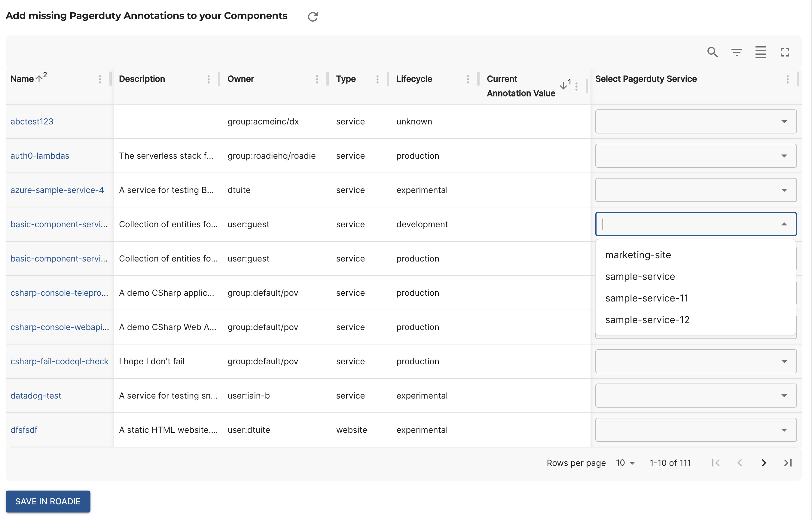Viewport: 812px width, 520px height.
Task: Click the refresh/reload icon
Action: (312, 16)
